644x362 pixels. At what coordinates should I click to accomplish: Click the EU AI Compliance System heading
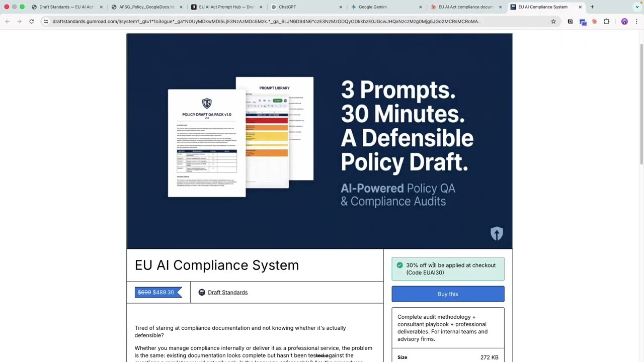pyautogui.click(x=217, y=265)
